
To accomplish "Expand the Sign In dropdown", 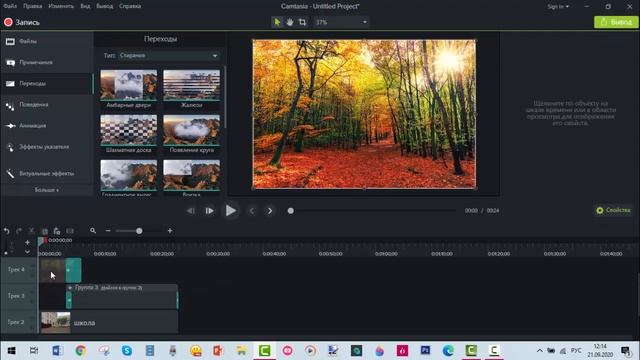I will pos(558,7).
